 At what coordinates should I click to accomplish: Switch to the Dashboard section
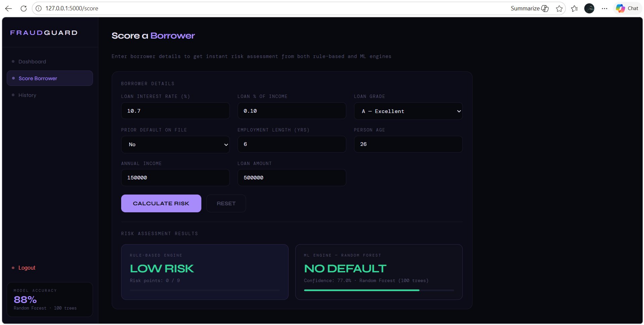pos(32,61)
